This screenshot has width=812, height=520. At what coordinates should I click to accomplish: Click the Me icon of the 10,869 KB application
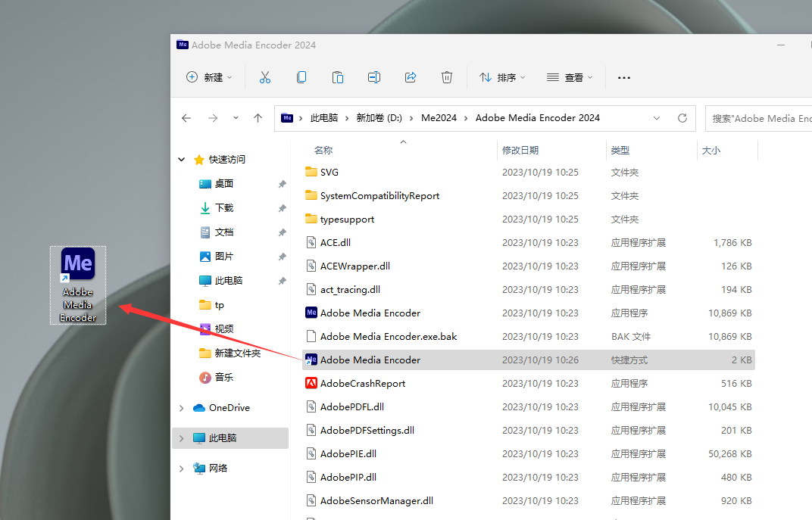[x=311, y=313]
